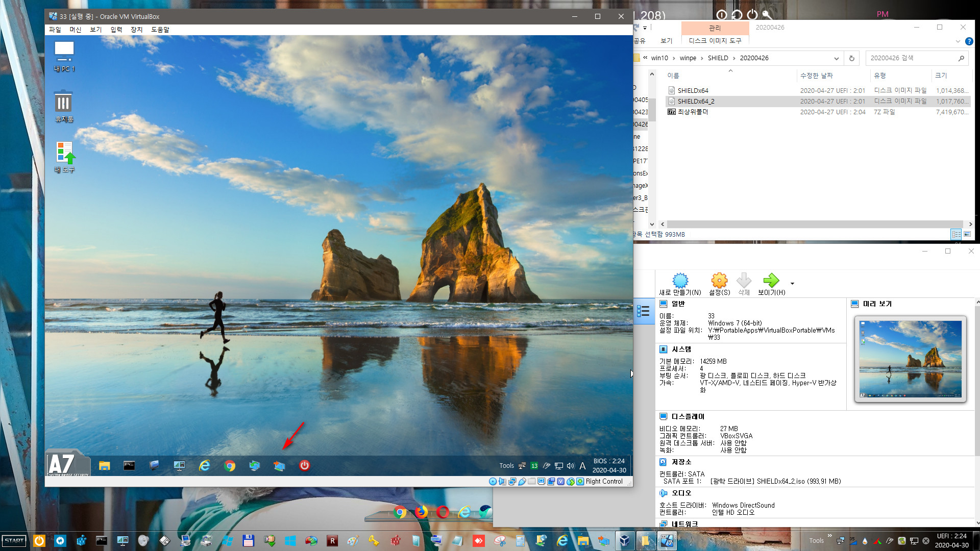Click VirtualBox shared folders status icon

[531, 481]
